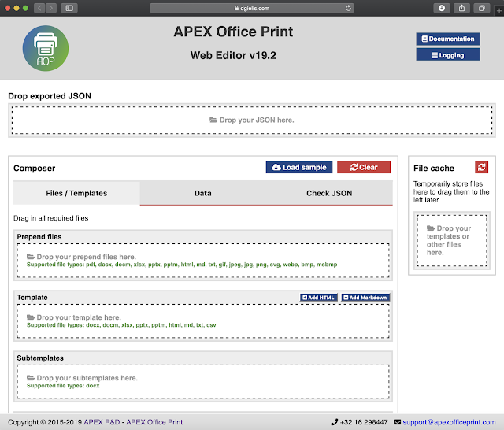Click the Copyright © 2015-2019 footer text

click(x=45, y=422)
